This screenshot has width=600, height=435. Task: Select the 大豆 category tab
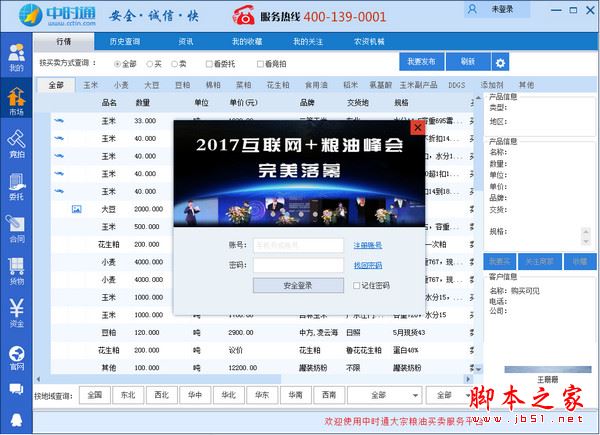pyautogui.click(x=152, y=85)
